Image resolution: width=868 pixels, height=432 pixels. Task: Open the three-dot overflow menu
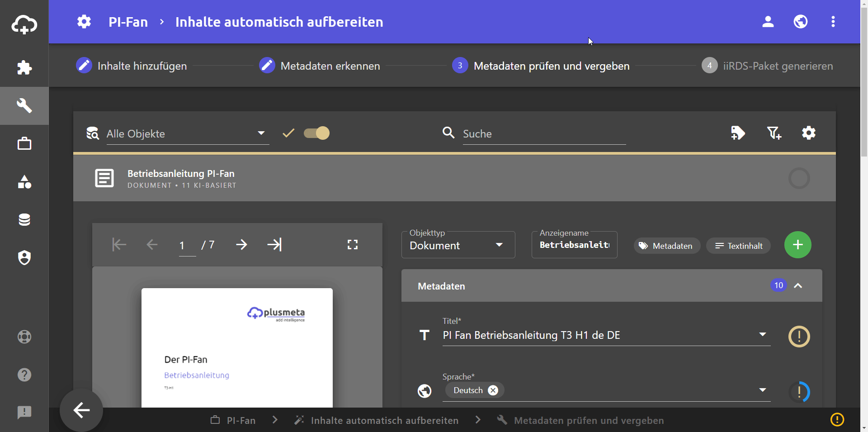833,22
